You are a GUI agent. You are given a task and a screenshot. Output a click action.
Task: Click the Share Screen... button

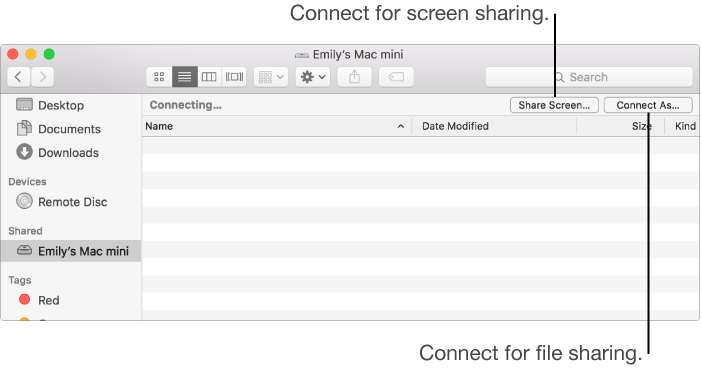coord(554,105)
